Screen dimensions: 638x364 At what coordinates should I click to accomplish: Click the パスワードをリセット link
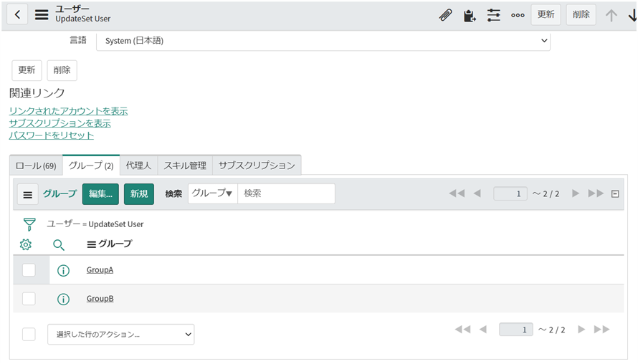[52, 135]
